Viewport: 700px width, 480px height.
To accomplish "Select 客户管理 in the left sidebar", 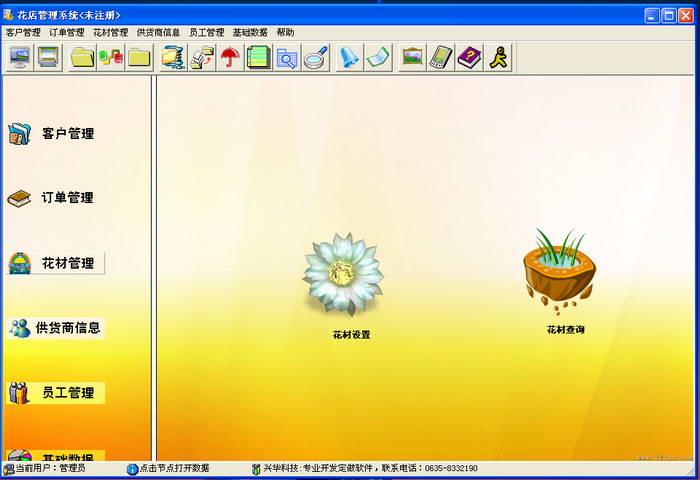I will [68, 134].
